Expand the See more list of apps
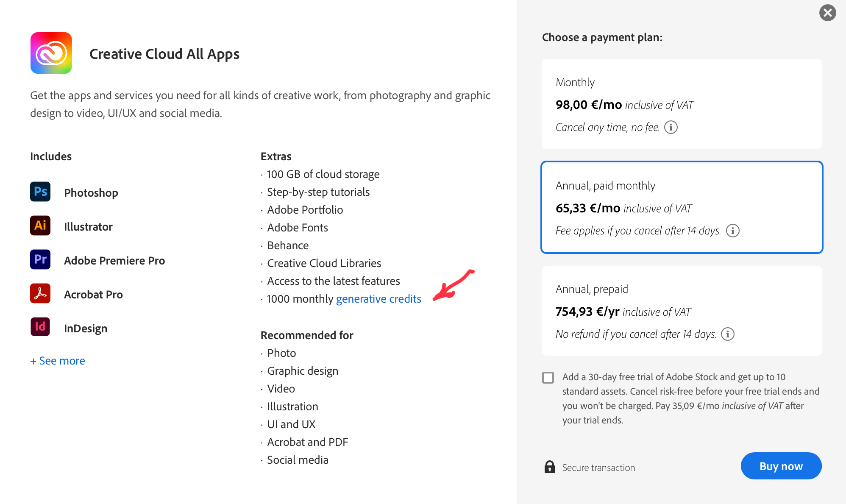This screenshot has width=846, height=504. tap(57, 360)
